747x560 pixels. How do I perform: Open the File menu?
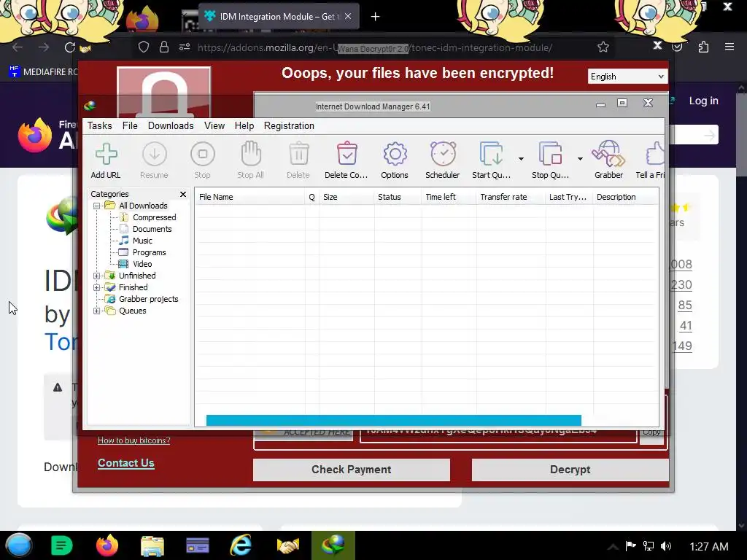click(x=130, y=125)
